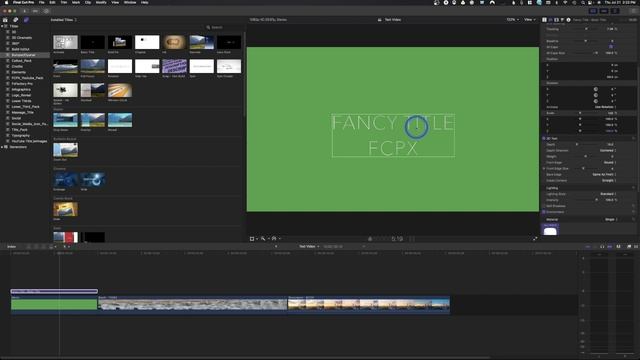Click the reset arrow on the Lighting row
The image size is (640, 360).
(x=633, y=188)
